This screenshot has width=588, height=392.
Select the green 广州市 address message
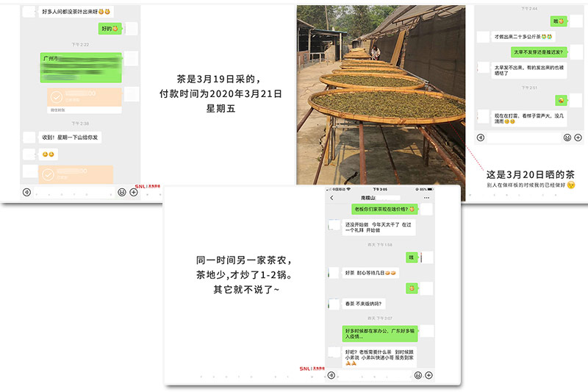coord(81,68)
